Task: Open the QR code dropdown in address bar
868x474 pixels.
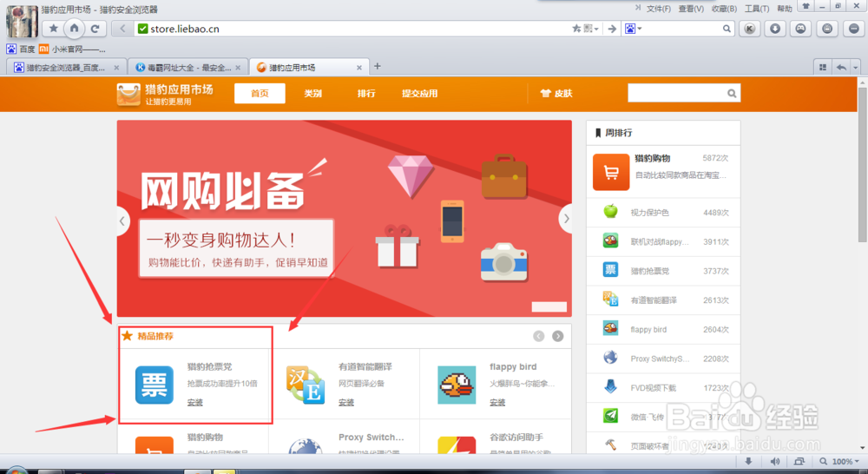Action: point(590,29)
